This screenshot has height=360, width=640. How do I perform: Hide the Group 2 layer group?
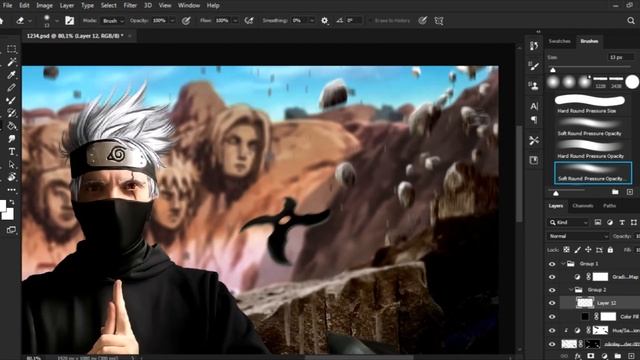(552, 290)
